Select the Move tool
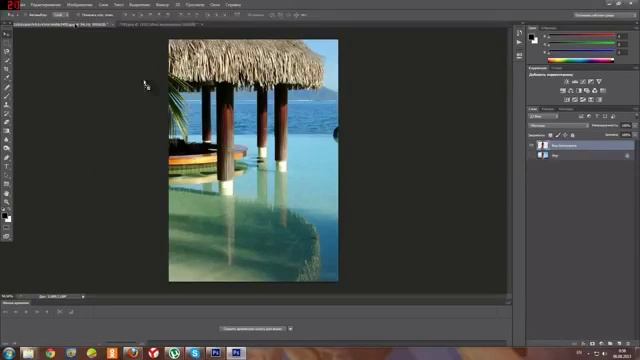The width and height of the screenshot is (640, 360). (x=7, y=34)
